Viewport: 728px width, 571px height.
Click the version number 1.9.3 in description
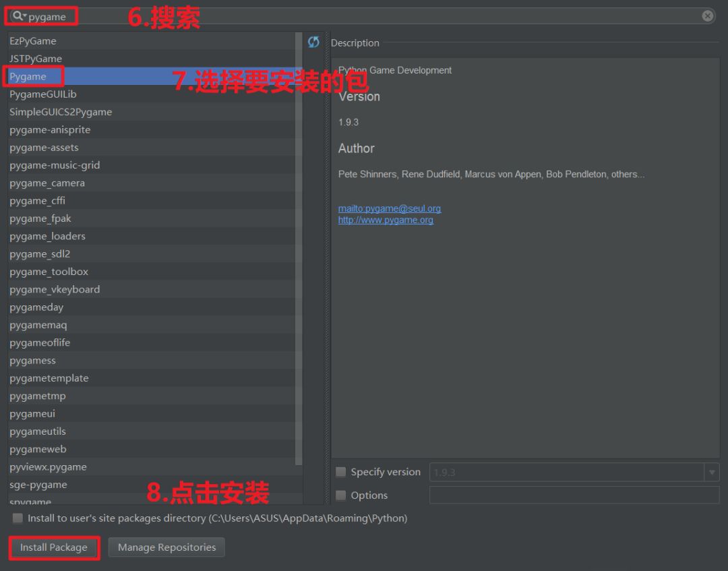tap(348, 122)
